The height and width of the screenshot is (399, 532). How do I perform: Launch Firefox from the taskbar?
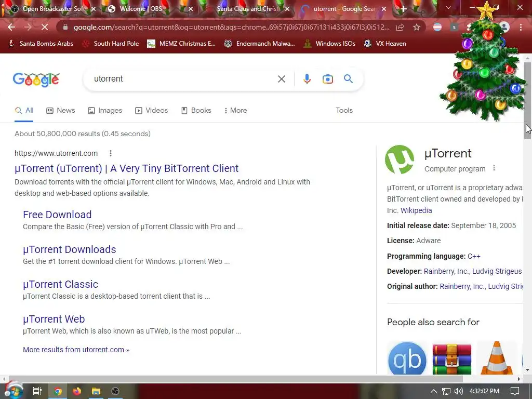click(x=77, y=391)
